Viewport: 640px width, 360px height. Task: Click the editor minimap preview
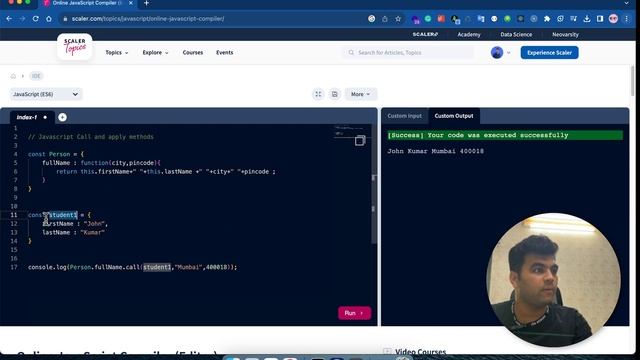(349, 131)
